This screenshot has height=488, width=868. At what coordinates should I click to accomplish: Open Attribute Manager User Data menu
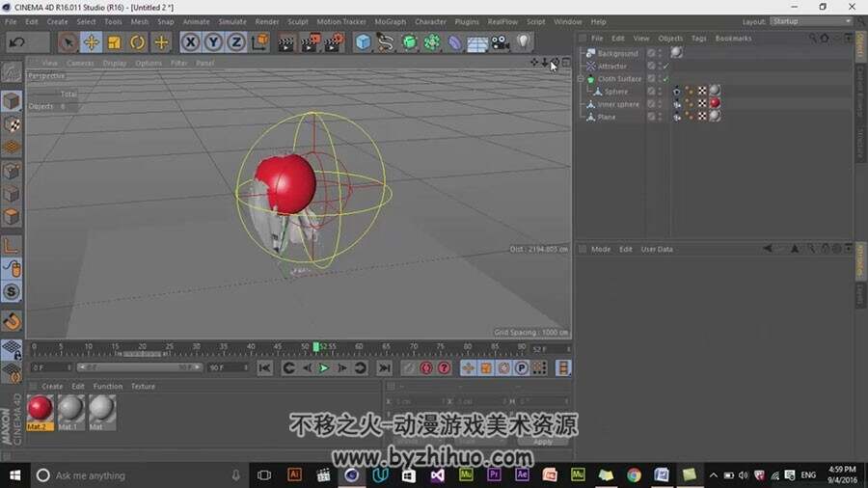pyautogui.click(x=657, y=249)
